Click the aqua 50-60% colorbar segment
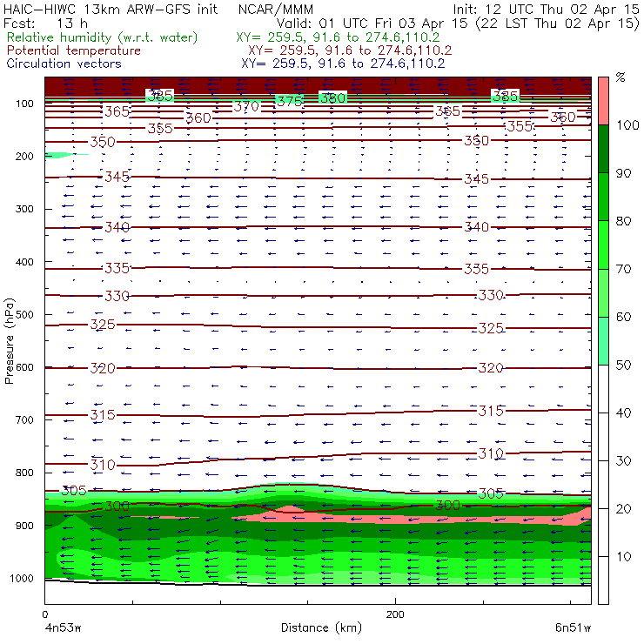The image size is (644, 644). tap(603, 341)
